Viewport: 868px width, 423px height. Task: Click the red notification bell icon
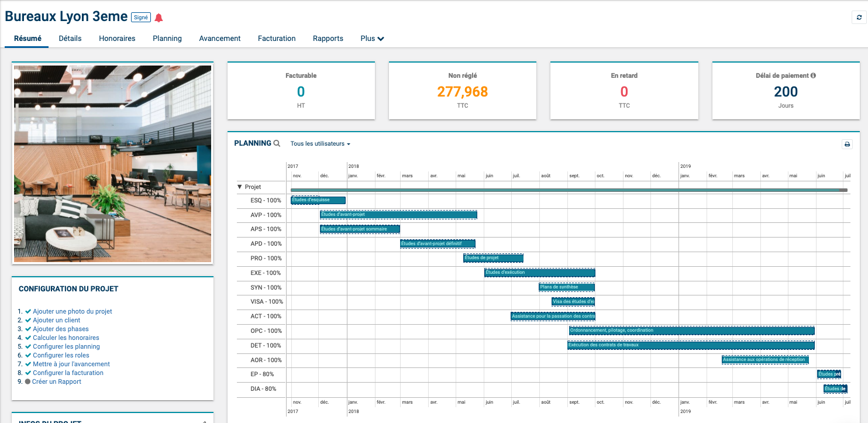click(x=159, y=18)
